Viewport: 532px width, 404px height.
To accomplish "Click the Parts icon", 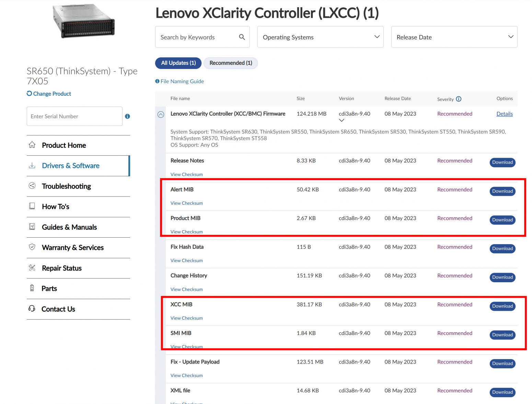I will 32,288.
